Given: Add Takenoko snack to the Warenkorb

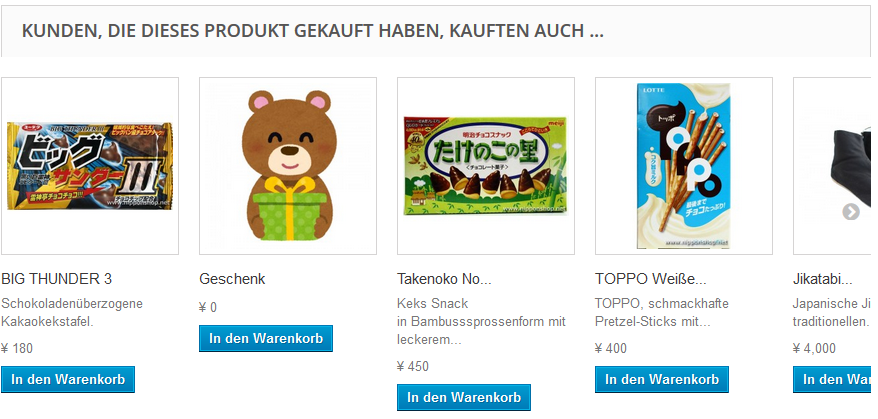Looking at the screenshot, I should click(464, 397).
